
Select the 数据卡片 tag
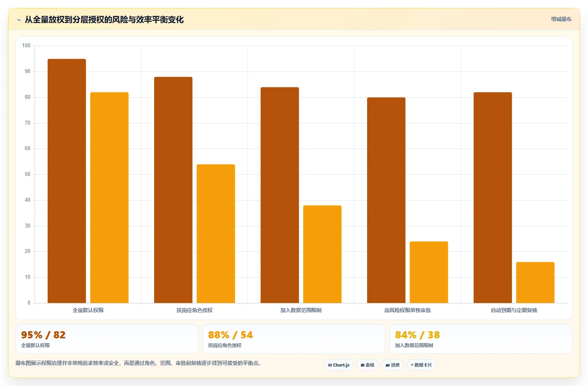(x=422, y=365)
